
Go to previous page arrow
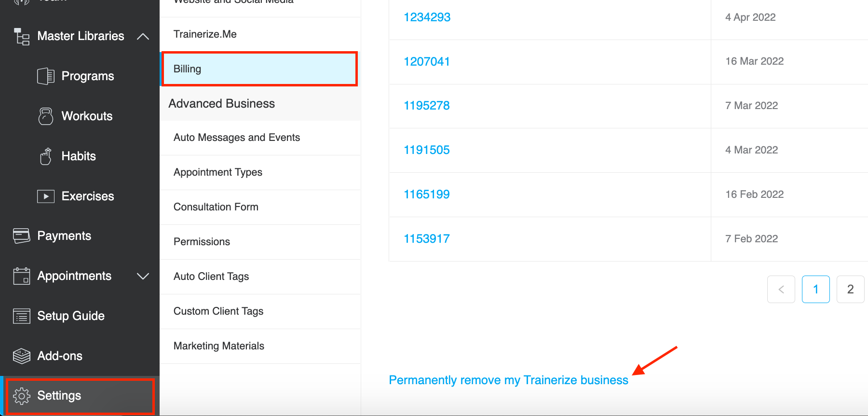point(781,289)
